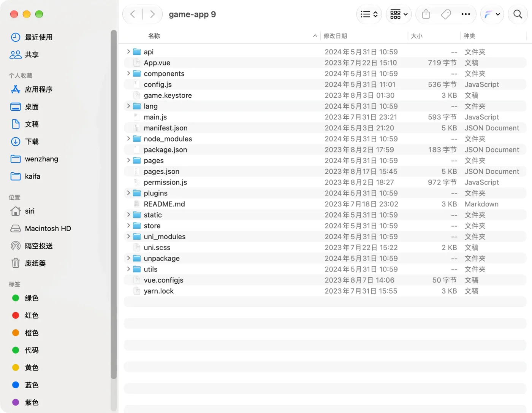
Task: Select the yarn.lock file
Action: 325,291
